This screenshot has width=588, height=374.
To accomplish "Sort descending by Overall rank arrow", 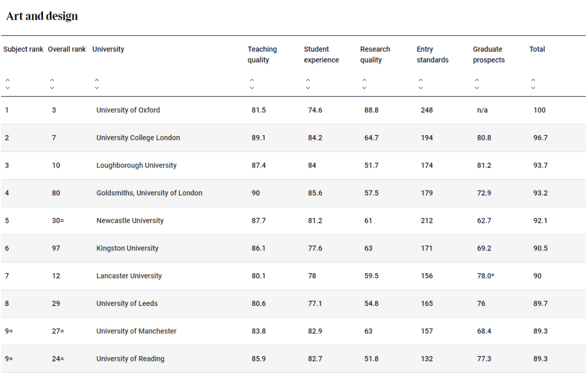I will pos(52,88).
